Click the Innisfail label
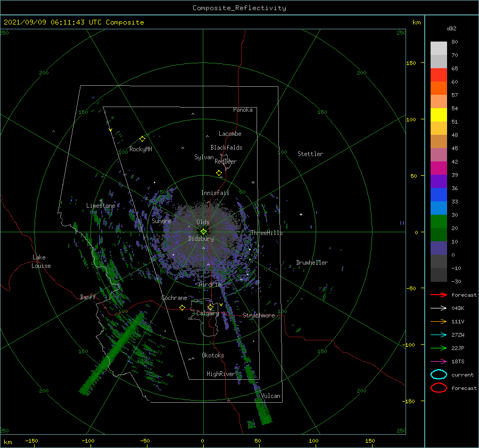The image size is (479, 448). coord(215,193)
